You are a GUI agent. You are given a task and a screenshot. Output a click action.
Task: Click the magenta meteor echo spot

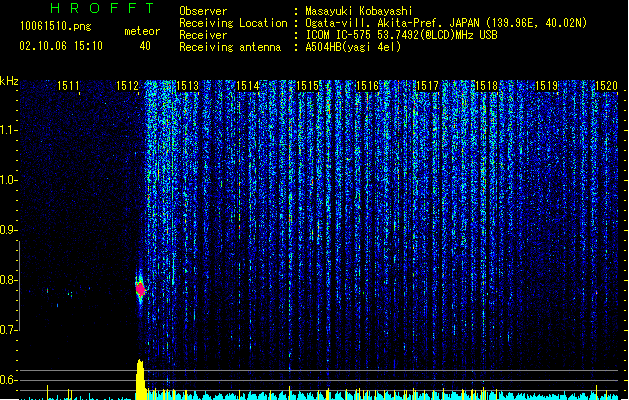click(x=140, y=289)
